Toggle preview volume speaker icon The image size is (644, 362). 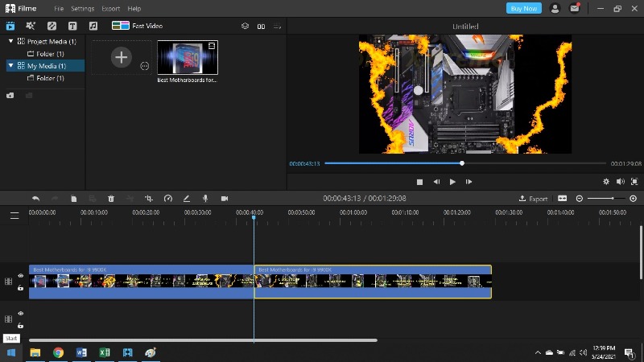pyautogui.click(x=620, y=182)
